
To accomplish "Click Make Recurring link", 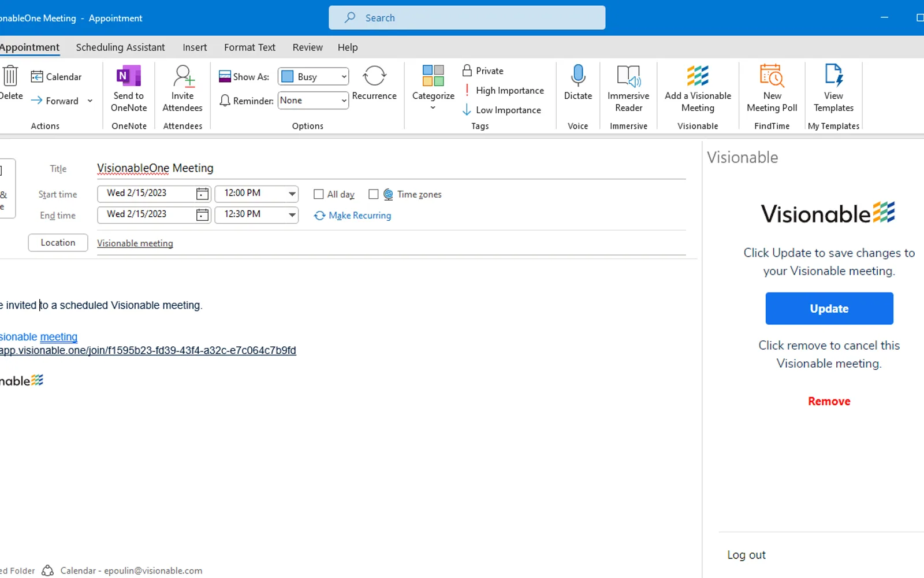I will pyautogui.click(x=352, y=216).
